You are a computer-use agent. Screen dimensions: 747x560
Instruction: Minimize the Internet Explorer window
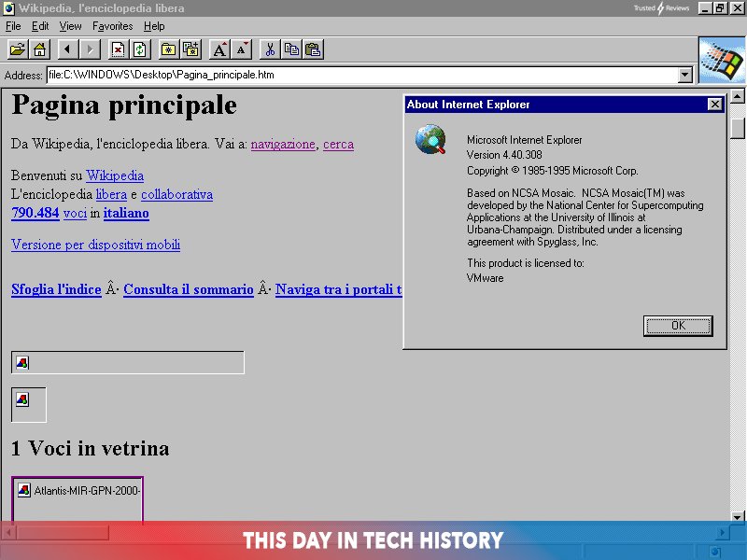pyautogui.click(x=705, y=8)
